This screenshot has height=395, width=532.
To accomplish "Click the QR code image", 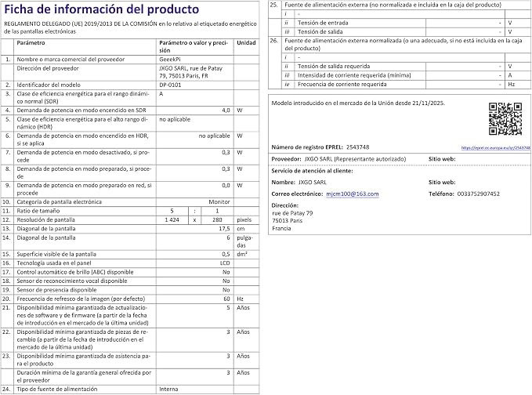I will point(505,119).
